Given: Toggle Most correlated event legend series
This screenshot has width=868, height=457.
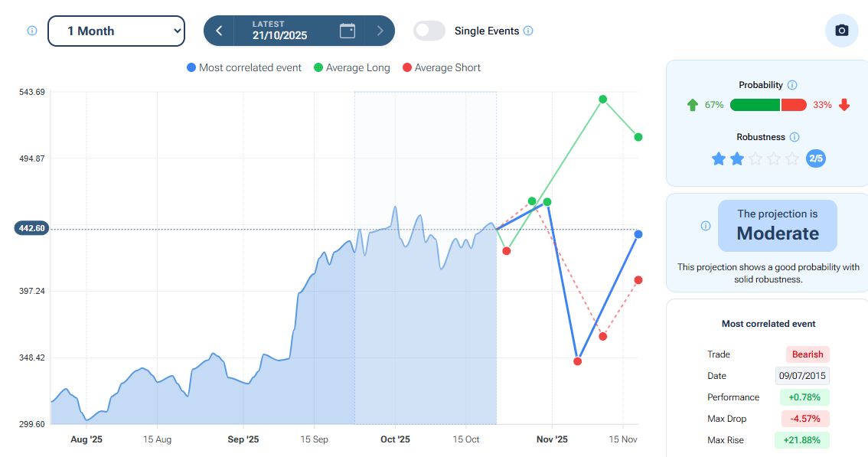Looking at the screenshot, I should [244, 67].
